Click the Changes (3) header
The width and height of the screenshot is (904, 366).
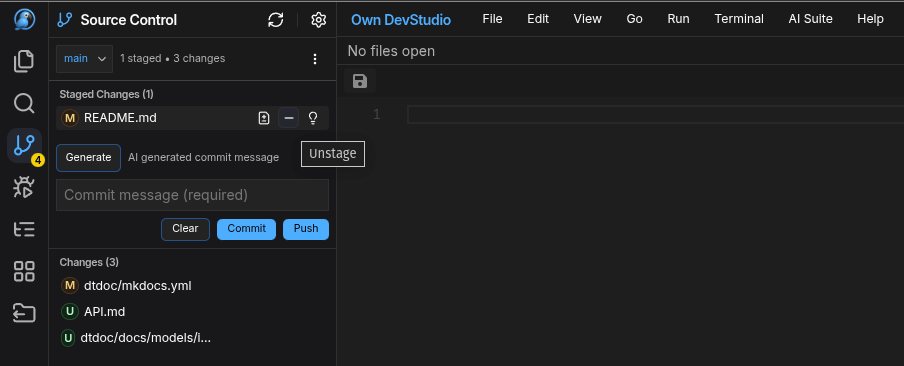click(x=89, y=262)
